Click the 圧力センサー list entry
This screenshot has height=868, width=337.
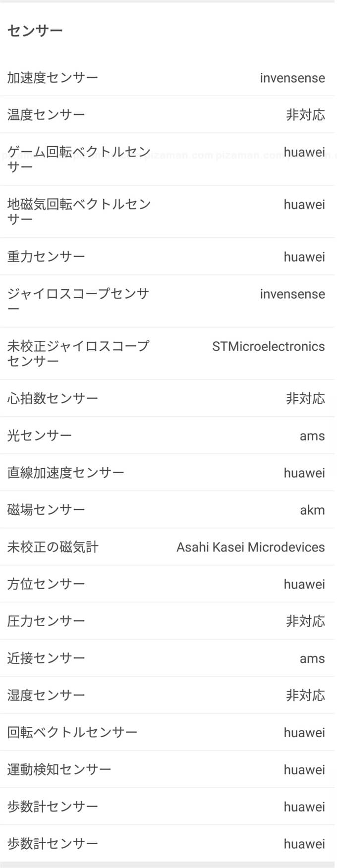click(46, 621)
